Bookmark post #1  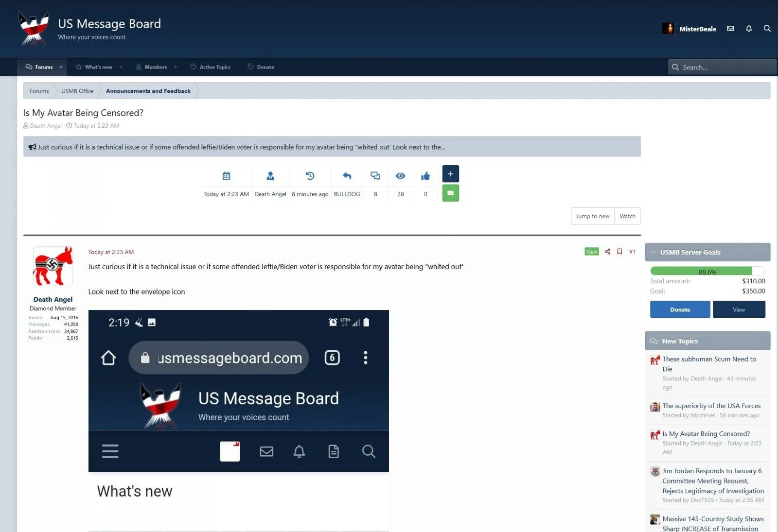[x=619, y=252]
